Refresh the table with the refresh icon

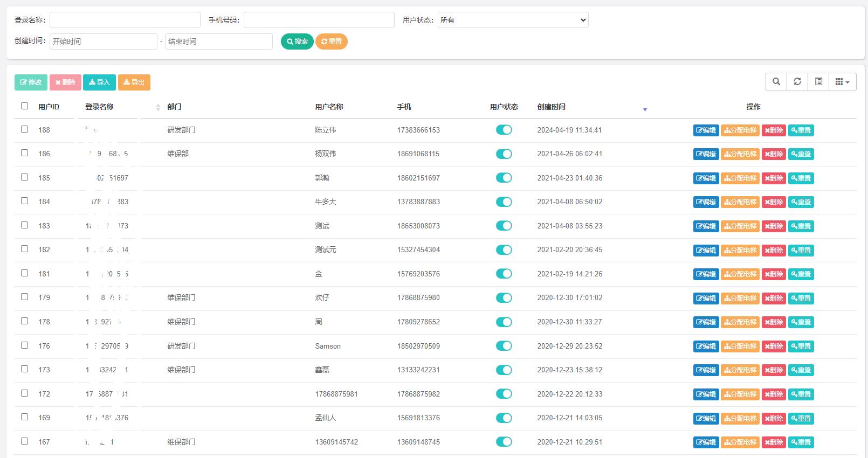coord(797,82)
